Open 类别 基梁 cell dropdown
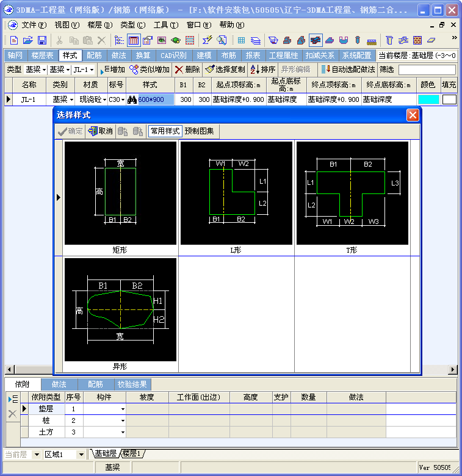The image size is (462, 476). [x=71, y=99]
